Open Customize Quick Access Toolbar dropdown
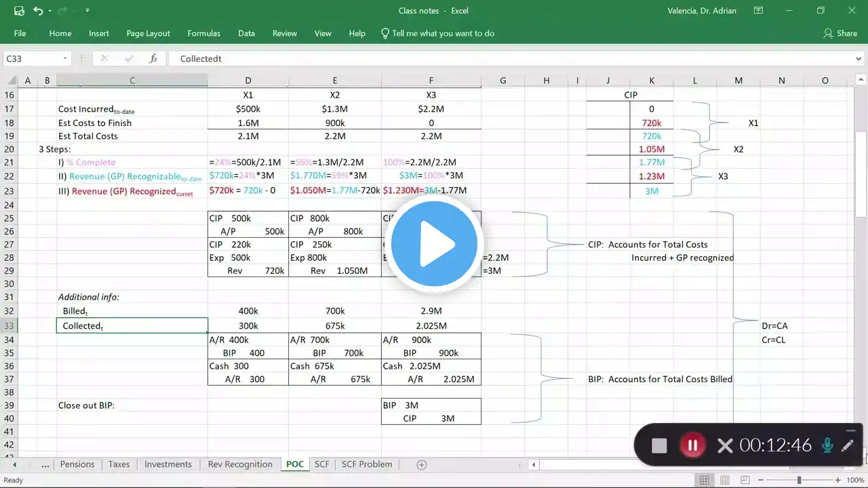Image resolution: width=868 pixels, height=488 pixels. point(88,11)
